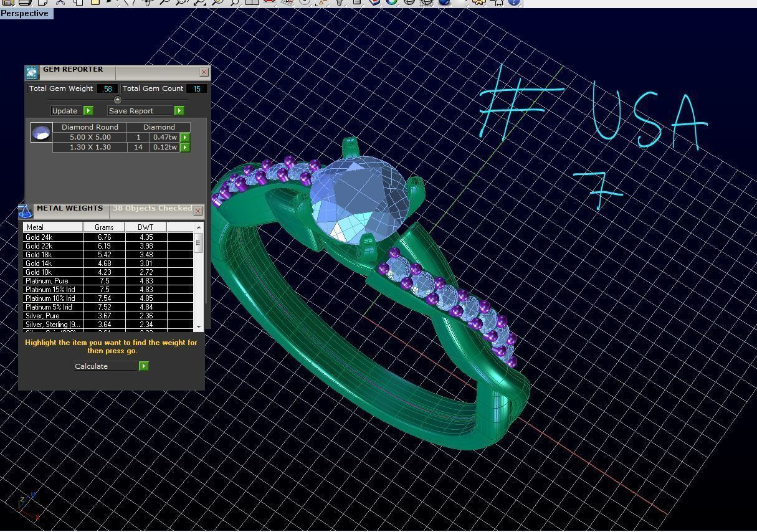This screenshot has height=532, width=757.
Task: Click the 0.12tw weight cell
Action: click(164, 147)
